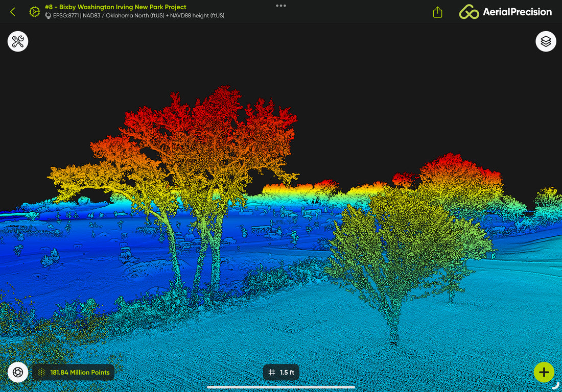Tap the home indicator bar
562x392 pixels.
pyautogui.click(x=281, y=387)
